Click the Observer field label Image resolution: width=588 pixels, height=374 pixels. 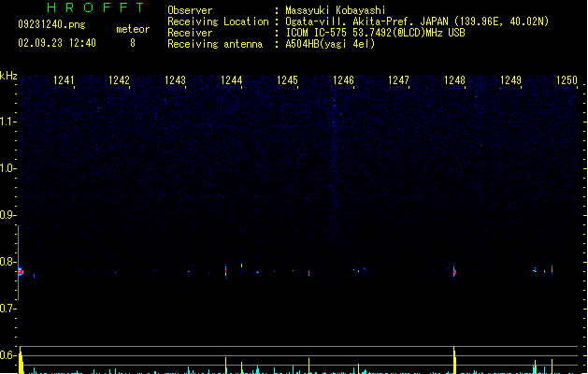(x=190, y=10)
